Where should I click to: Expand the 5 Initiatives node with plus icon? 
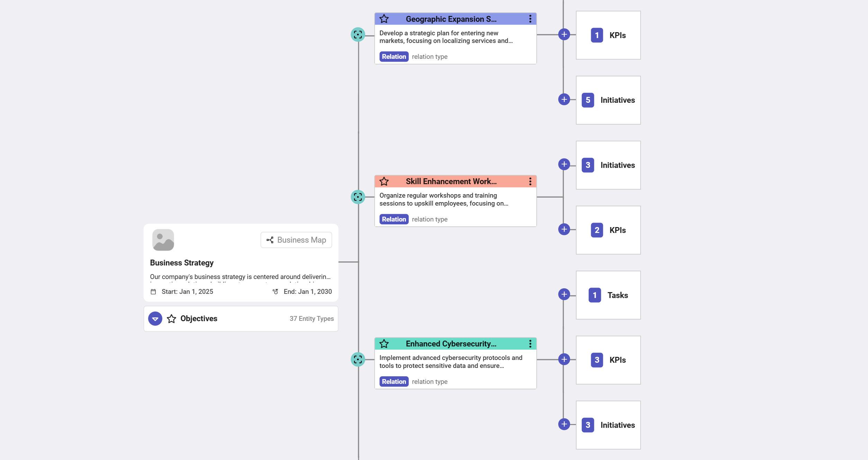click(x=564, y=99)
